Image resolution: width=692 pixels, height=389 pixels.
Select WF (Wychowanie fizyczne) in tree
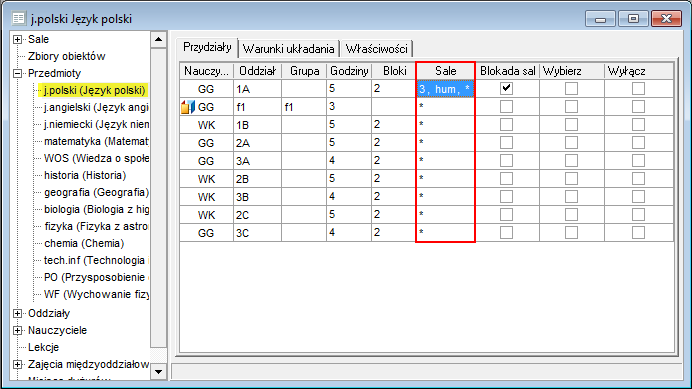coord(96,295)
